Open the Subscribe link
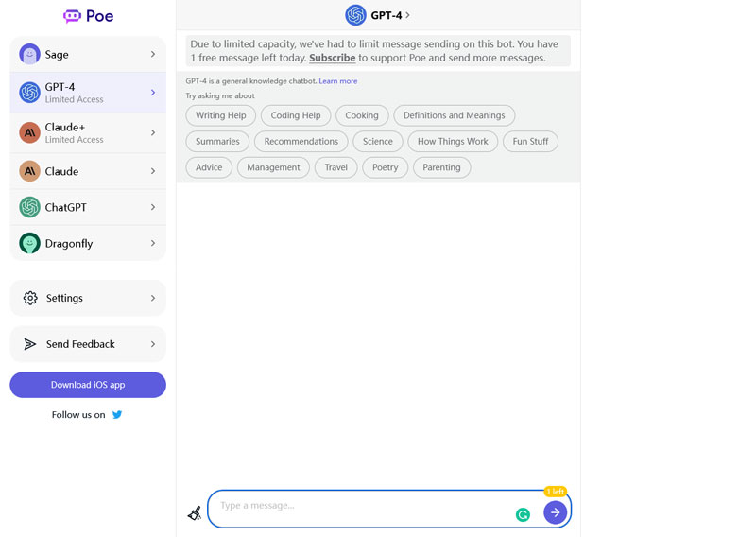Viewport: 756px width, 537px height. [332, 58]
